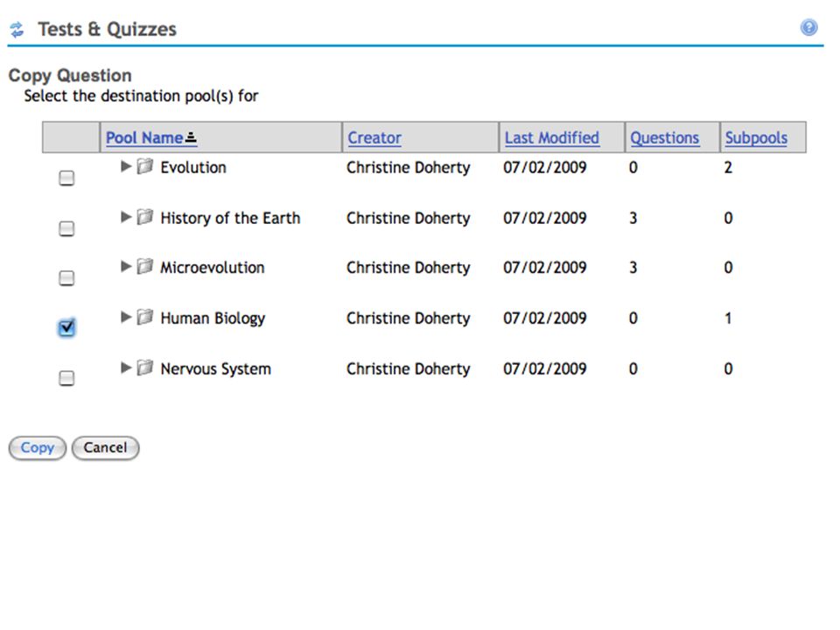
Task: Expand the Human Biology subpools arrow
Action: pyautogui.click(x=126, y=317)
